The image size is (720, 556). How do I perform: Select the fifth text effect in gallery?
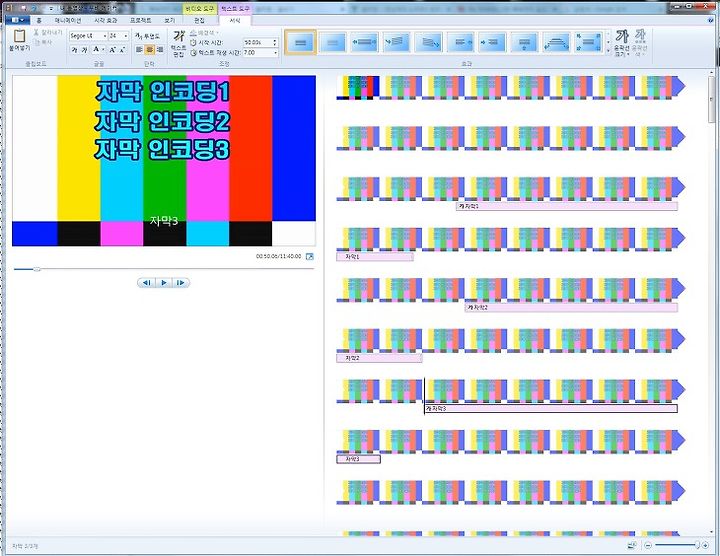(429, 42)
